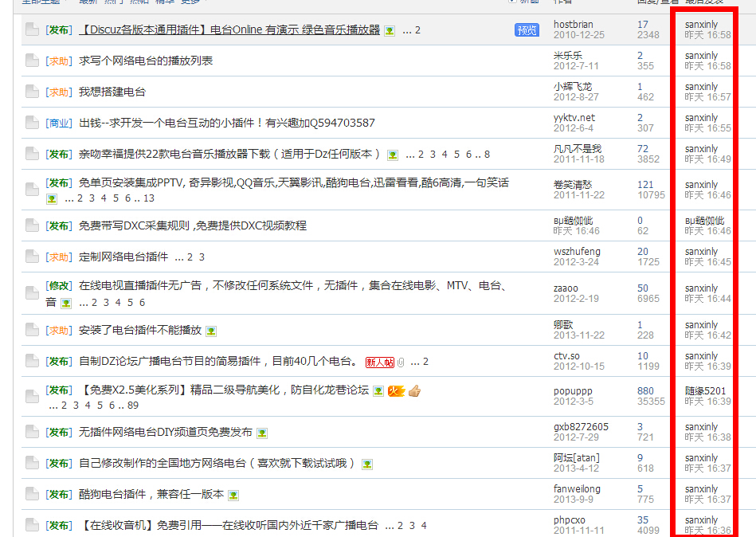This screenshot has width=756, height=537.
Task: Filter by 求助 tag on 定制网络电台插件
Action: 59,257
